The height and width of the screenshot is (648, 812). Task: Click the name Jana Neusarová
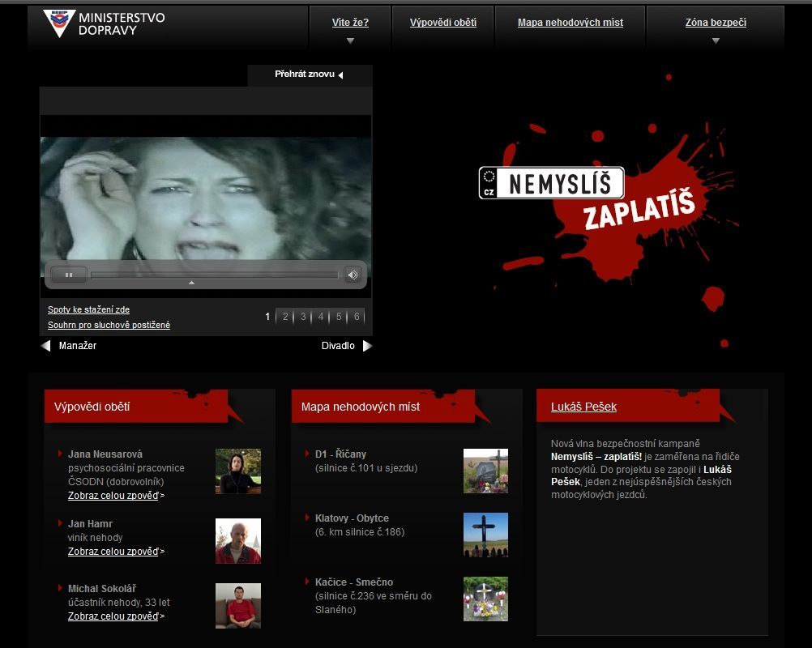[x=105, y=454]
